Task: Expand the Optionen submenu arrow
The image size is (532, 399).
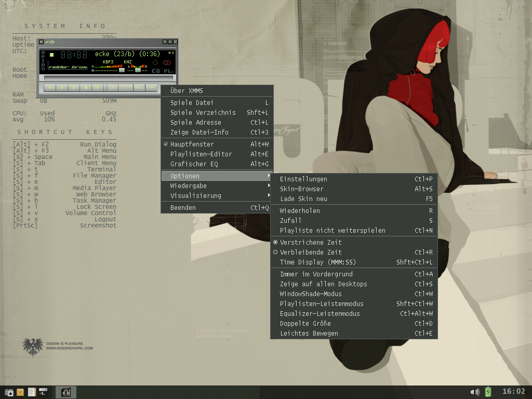Action: (269, 176)
